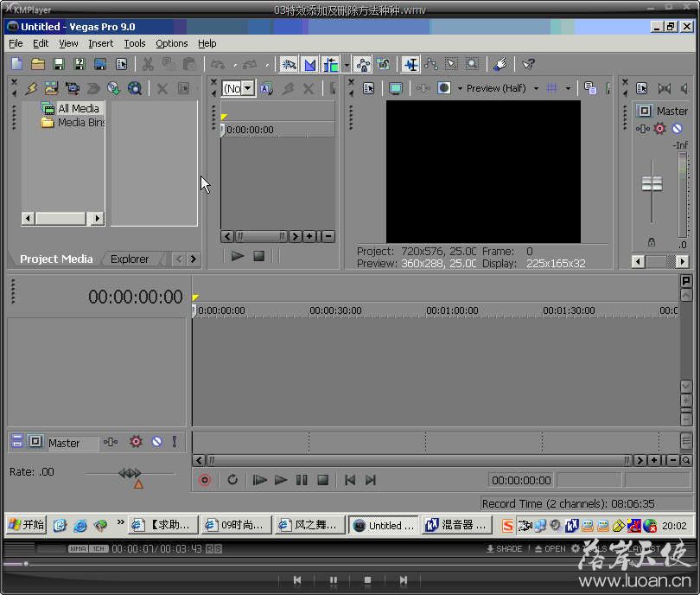
Task: Open Overlays dropdown arrow
Action: pos(568,88)
